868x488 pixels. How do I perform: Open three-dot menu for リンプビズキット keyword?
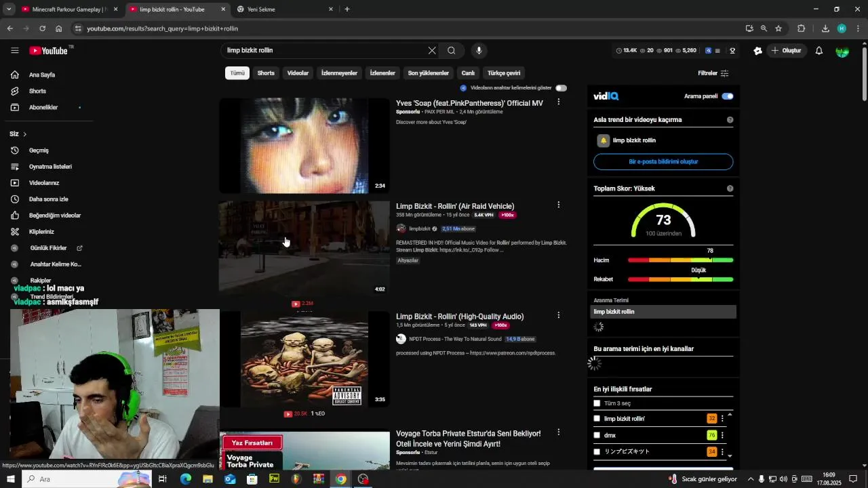click(x=722, y=451)
